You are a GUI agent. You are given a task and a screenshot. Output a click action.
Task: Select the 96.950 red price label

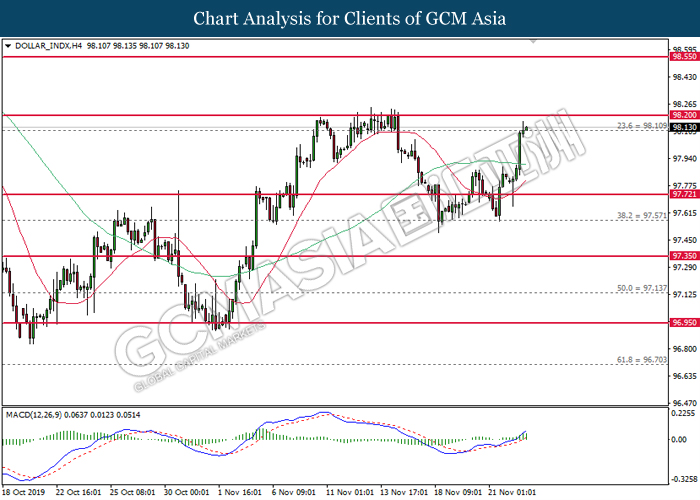point(684,322)
